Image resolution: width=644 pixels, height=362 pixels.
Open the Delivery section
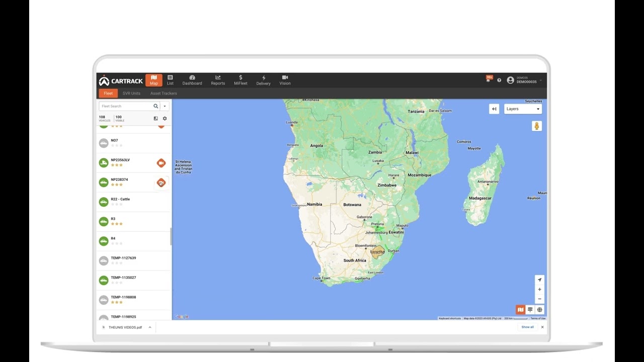264,80
